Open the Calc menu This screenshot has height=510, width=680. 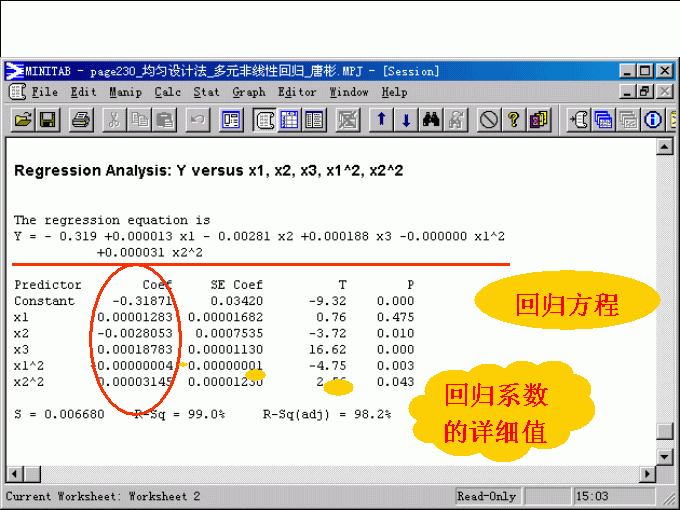pyautogui.click(x=168, y=92)
